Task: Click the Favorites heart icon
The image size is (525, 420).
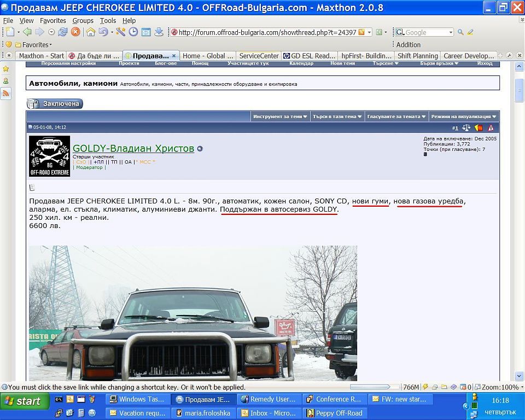Action: [9, 44]
